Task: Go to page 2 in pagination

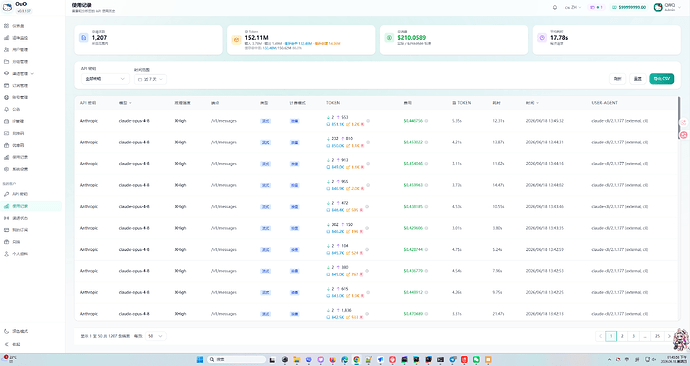Action: point(622,336)
